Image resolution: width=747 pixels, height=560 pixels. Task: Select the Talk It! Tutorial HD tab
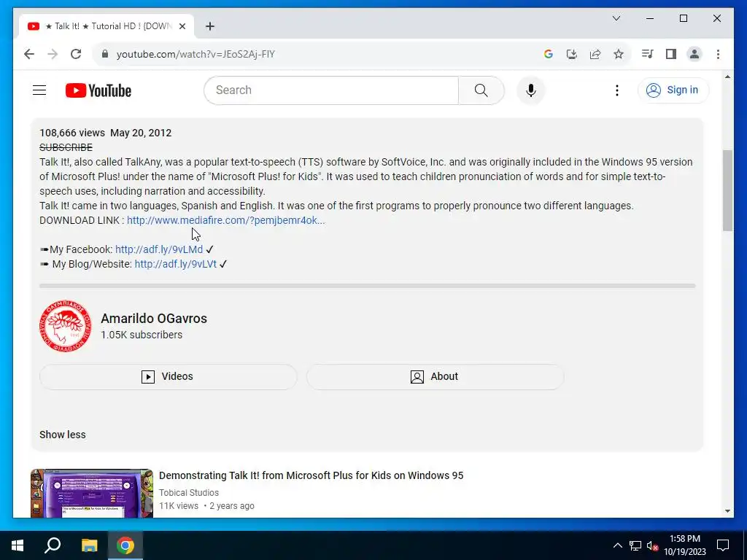click(107, 26)
